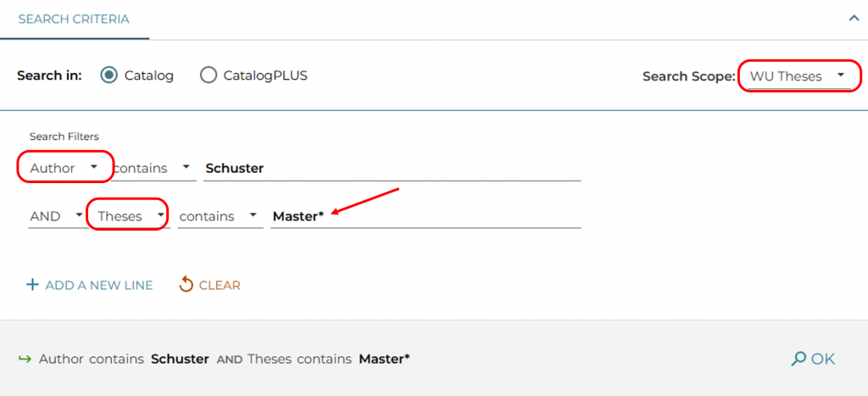Click the Schuster search input field

[392, 168]
